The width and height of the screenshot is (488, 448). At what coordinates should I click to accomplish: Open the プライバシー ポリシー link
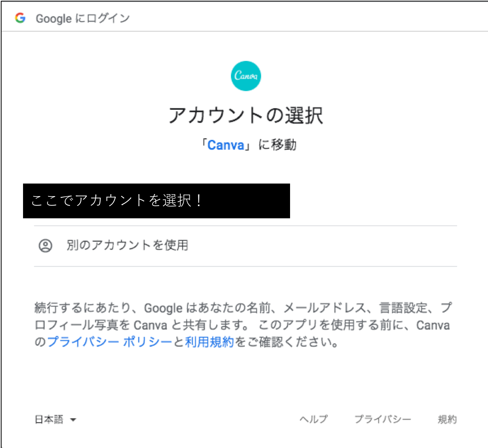pos(110,342)
